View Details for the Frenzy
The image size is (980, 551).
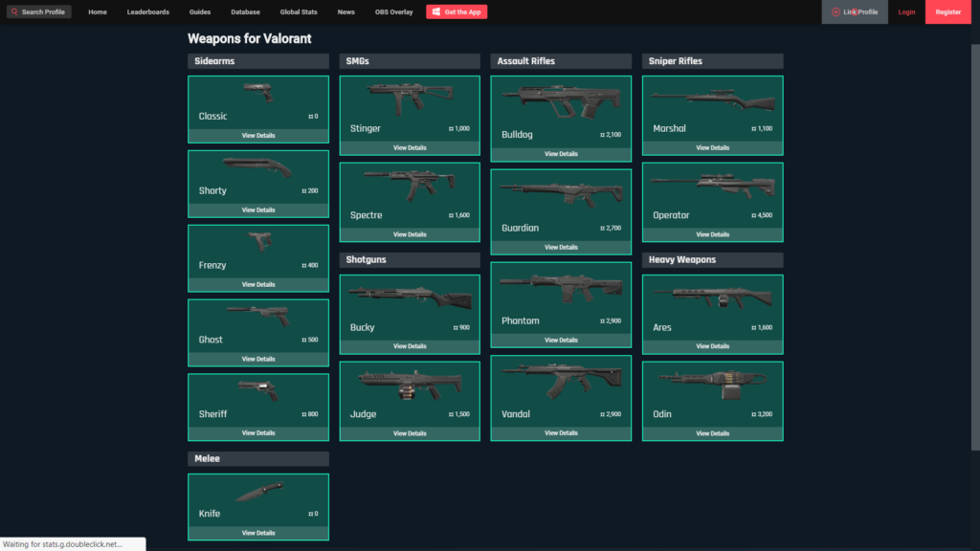click(258, 284)
